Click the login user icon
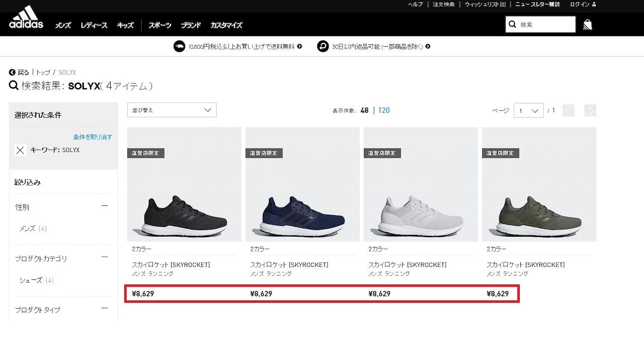 point(594,5)
